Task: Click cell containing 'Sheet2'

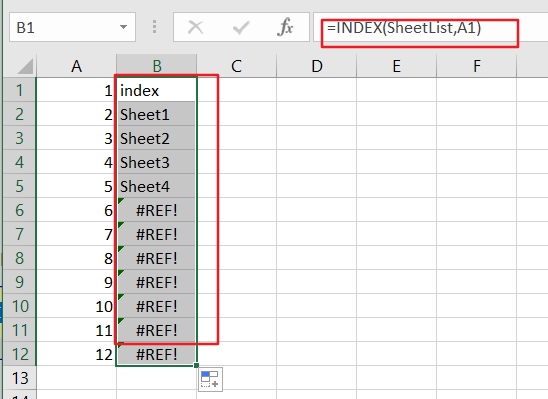Action: click(156, 138)
